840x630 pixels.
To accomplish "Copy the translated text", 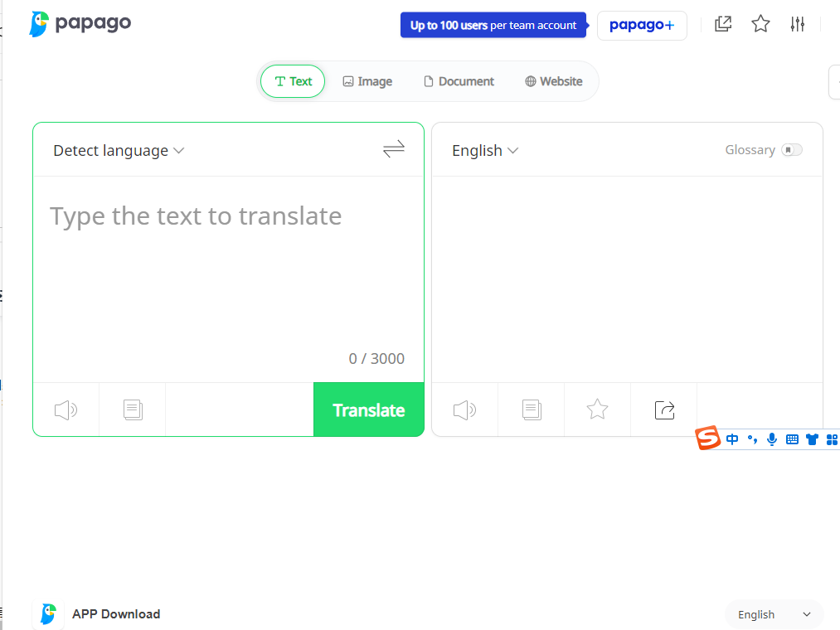I will [x=532, y=409].
